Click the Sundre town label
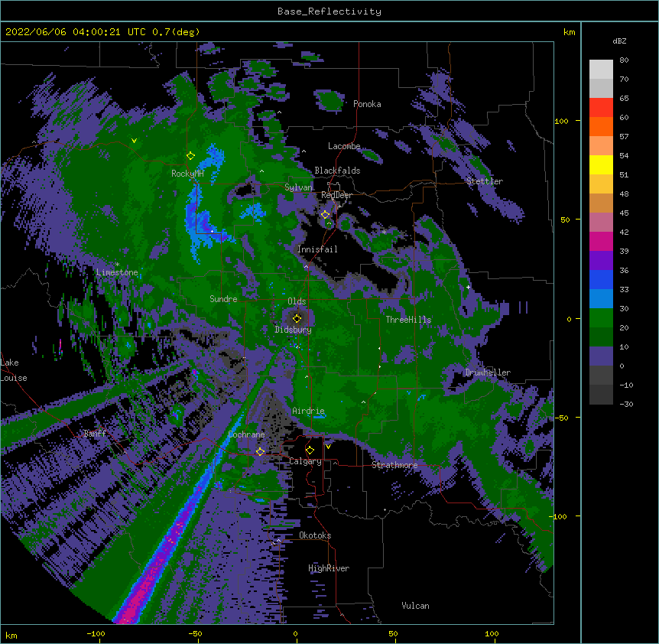Screen dimensions: 659x644 (223, 299)
